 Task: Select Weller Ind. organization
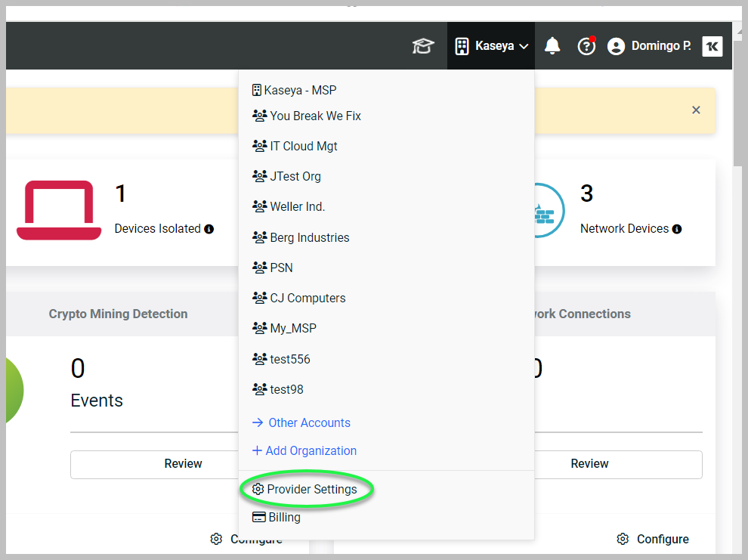289,206
